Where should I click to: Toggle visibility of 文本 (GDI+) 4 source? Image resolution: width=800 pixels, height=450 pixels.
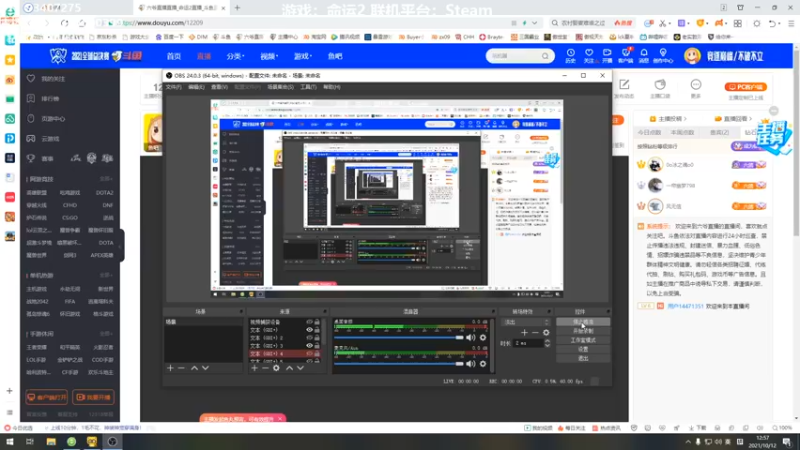(x=309, y=354)
